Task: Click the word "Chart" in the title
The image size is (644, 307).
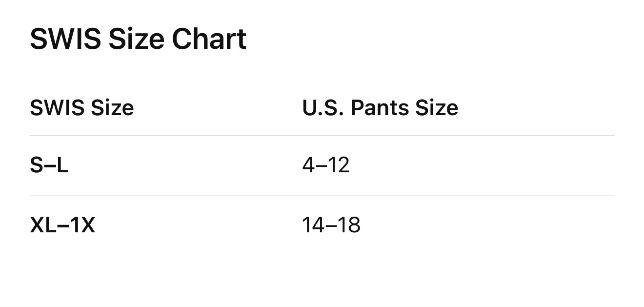Action: click(x=209, y=39)
